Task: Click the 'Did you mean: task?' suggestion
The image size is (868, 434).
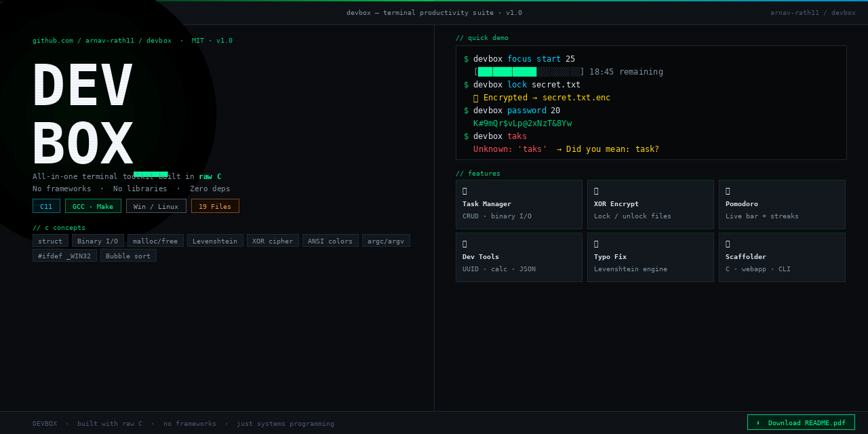Action: tap(612, 149)
